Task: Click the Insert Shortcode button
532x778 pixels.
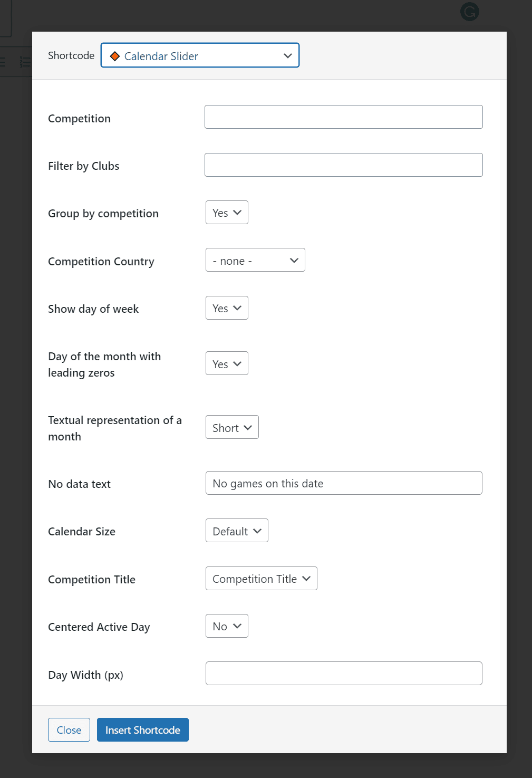Action: (x=142, y=729)
